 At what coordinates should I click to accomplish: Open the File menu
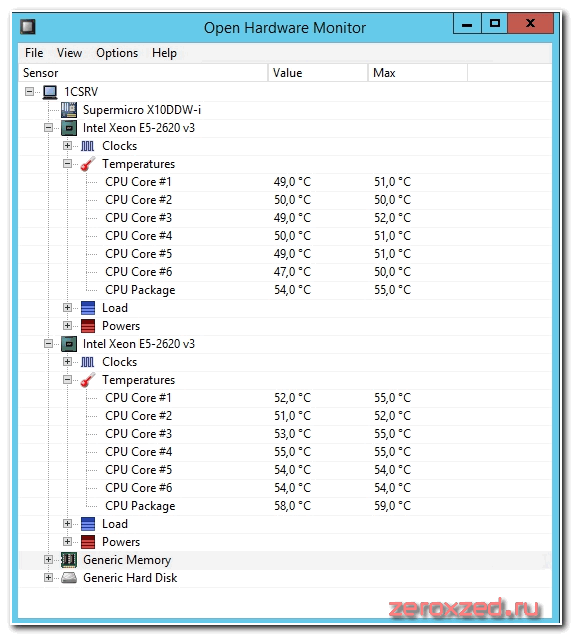pos(34,53)
